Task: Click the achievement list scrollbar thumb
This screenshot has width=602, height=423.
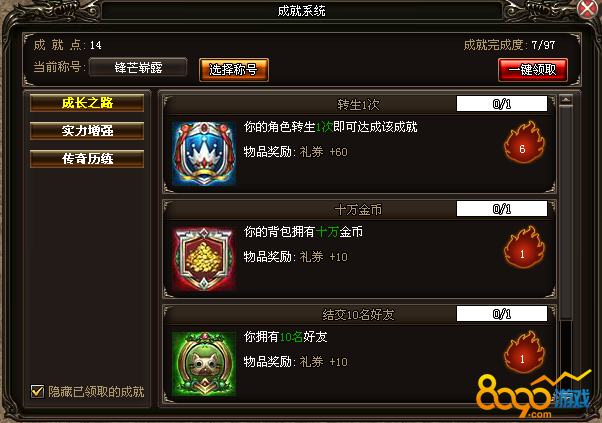Action: point(566,213)
